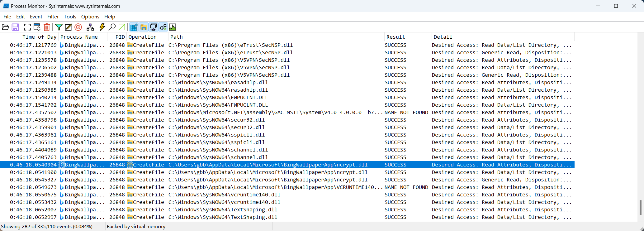This screenshot has width=644, height=231.
Task: Click the Find magnifier icon
Action: (112, 27)
